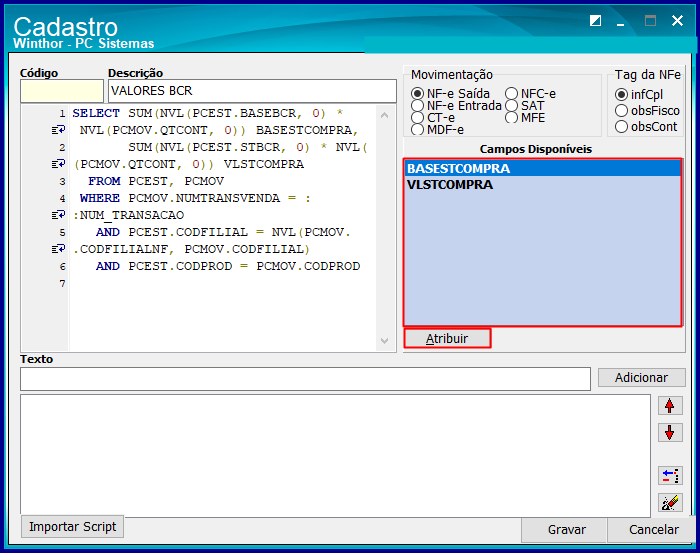This screenshot has height=553, width=700.
Task: Click the remove line icon button
Action: click(x=670, y=475)
